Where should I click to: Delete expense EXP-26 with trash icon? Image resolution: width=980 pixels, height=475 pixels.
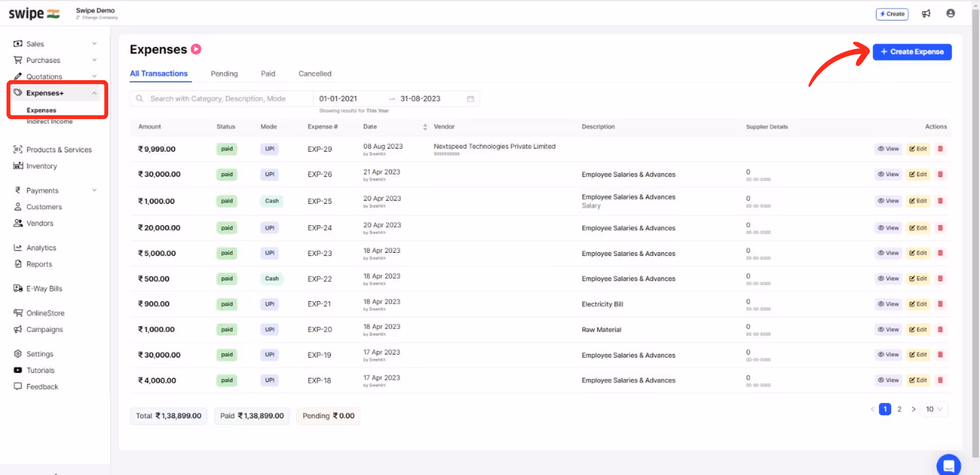pos(940,175)
